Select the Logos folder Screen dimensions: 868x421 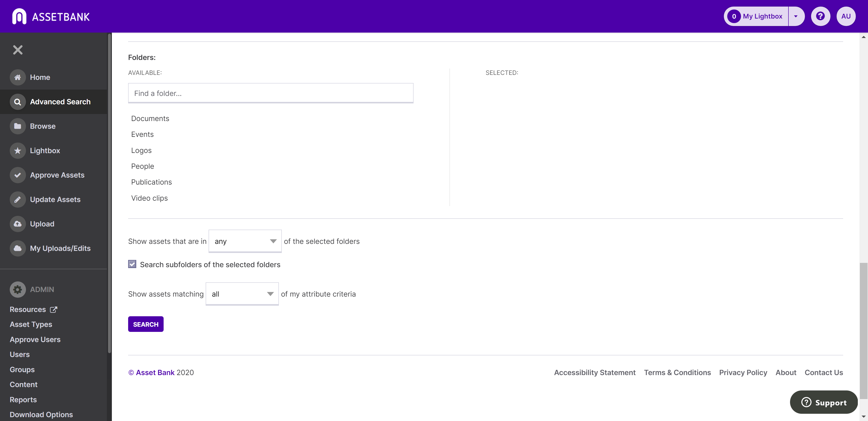141,150
